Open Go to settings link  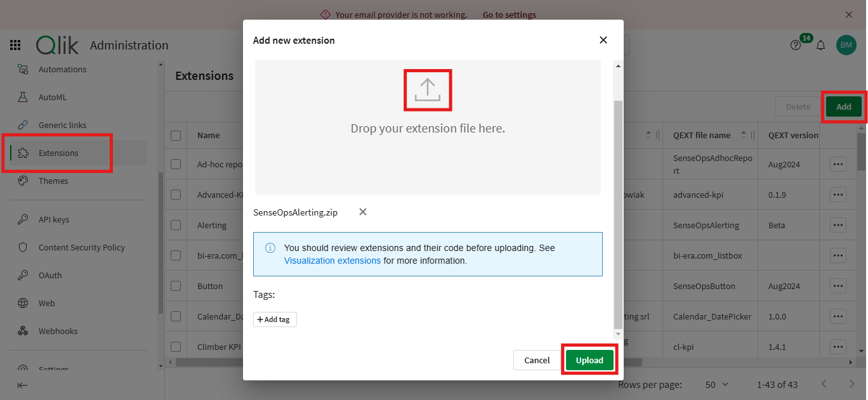tap(509, 14)
